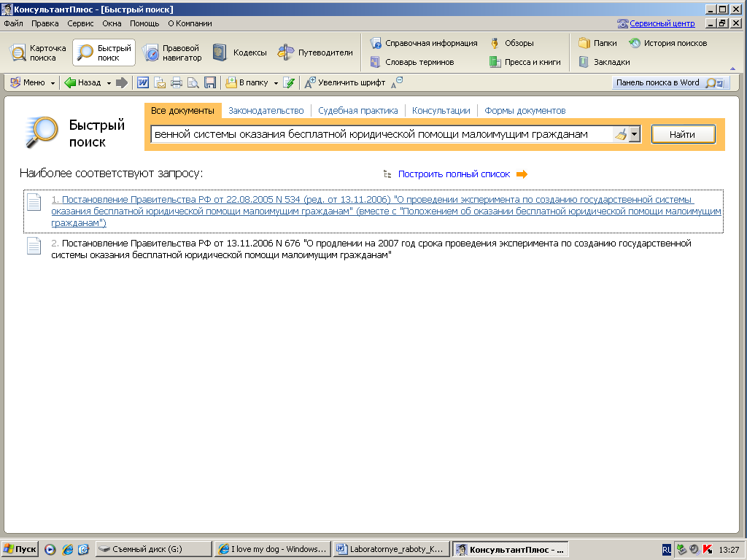Expand the Назад history dropdown arrow

click(x=109, y=83)
